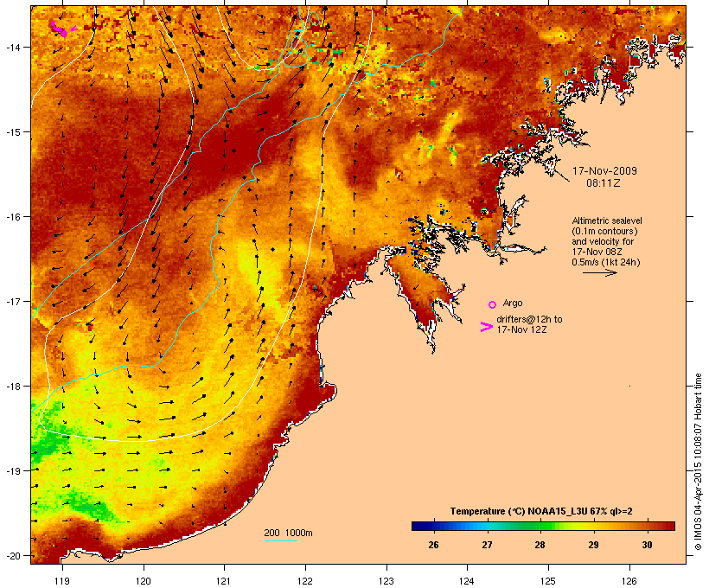Select the '08:11Z' time label
The height and width of the screenshot is (588, 709).
[604, 183]
